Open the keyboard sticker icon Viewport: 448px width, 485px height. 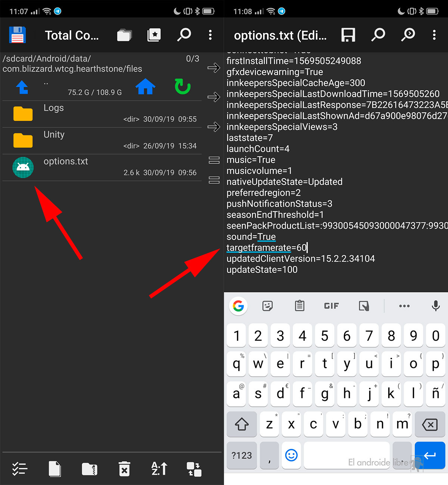(x=267, y=306)
